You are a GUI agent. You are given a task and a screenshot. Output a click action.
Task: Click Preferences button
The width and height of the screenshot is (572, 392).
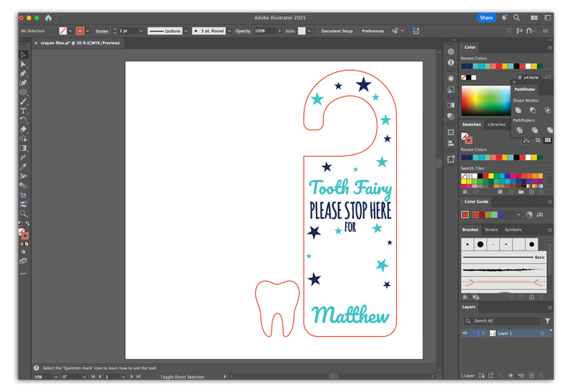click(x=373, y=31)
